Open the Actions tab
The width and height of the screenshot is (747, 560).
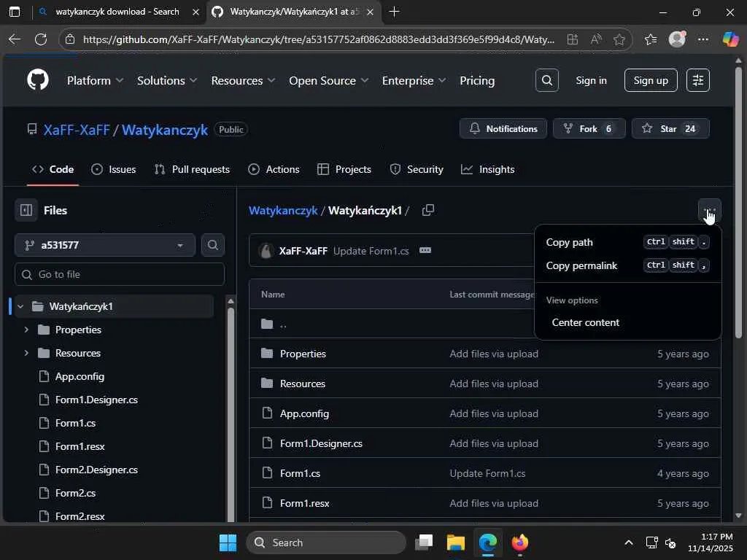274,169
